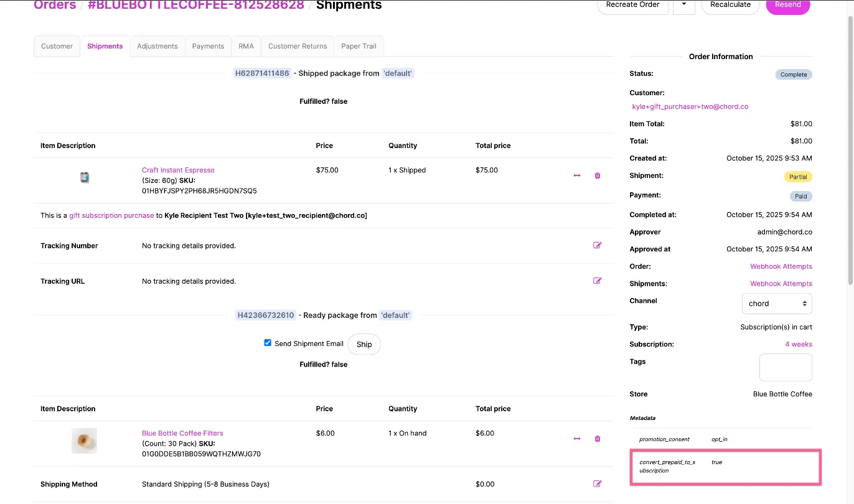Click shipment number H42366732610
854x504 pixels.
point(266,315)
